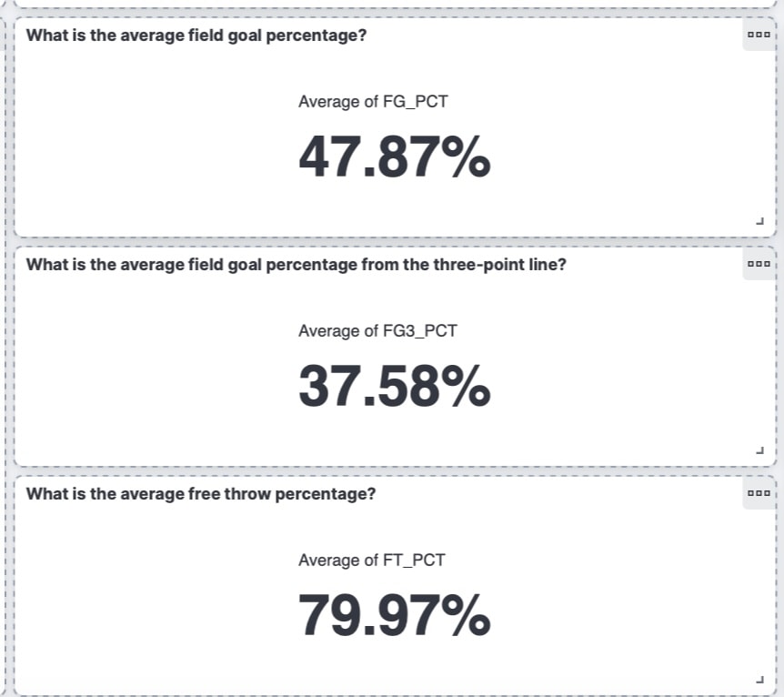Click title 'What is the average field goal percentage?'
The width and height of the screenshot is (784, 697).
pos(196,35)
